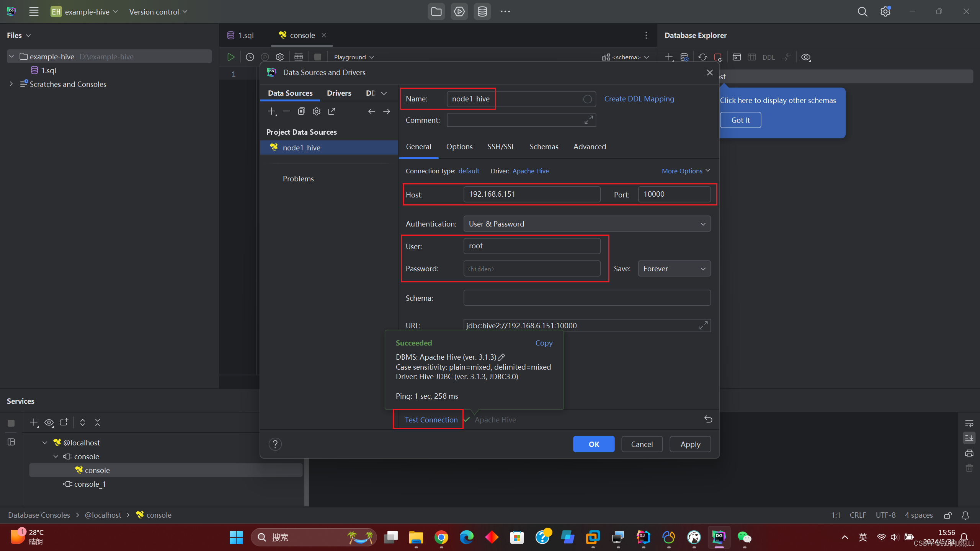Toggle the Services view eye icon
980x551 pixels.
[x=49, y=422]
